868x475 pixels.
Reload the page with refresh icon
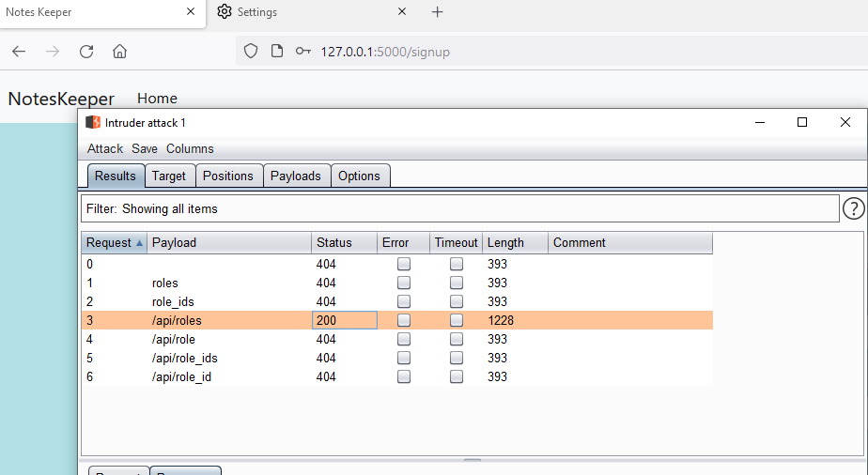(86, 52)
